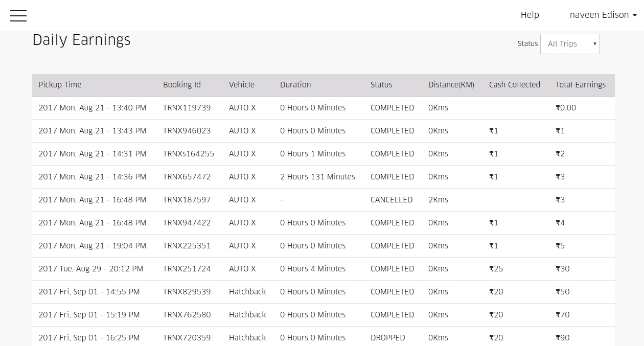The height and width of the screenshot is (346, 644).
Task: Open the hamburger navigation menu
Action: pyautogui.click(x=18, y=16)
